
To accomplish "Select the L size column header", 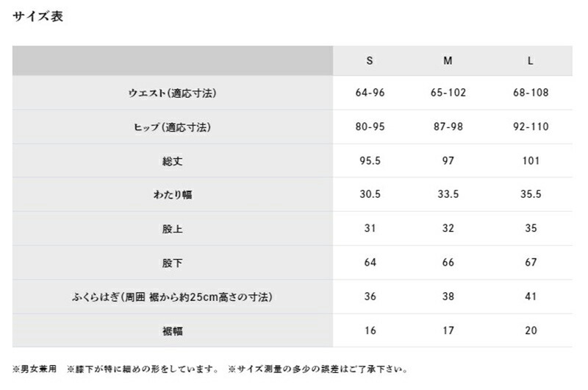I will point(530,60).
